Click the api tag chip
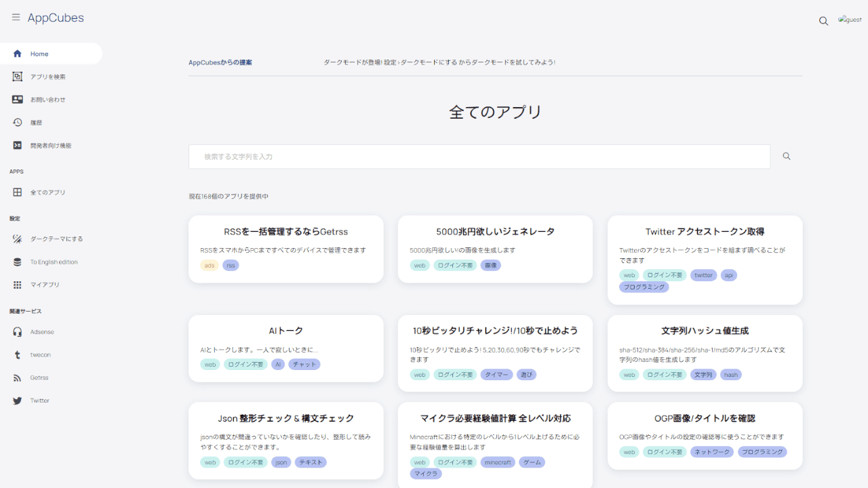Image resolution: width=868 pixels, height=488 pixels. tap(729, 275)
